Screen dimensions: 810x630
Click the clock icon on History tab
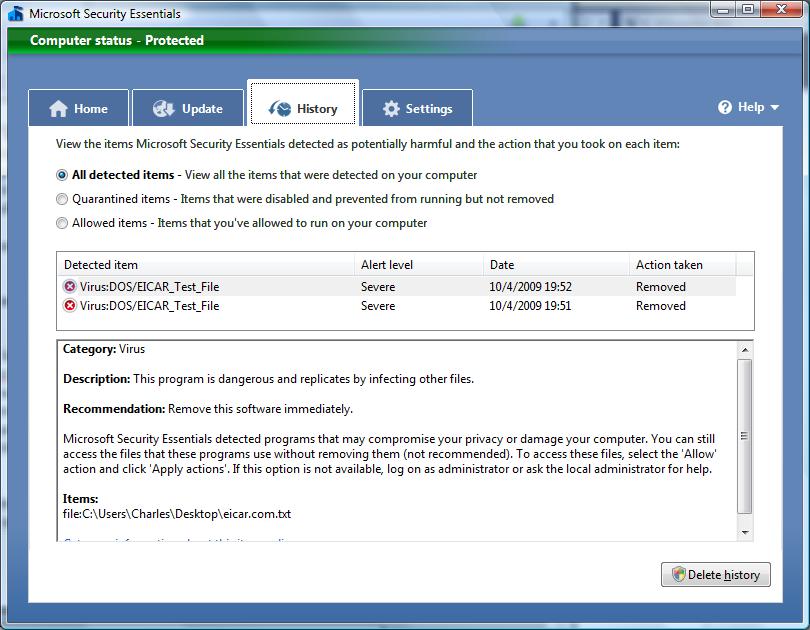click(x=281, y=108)
